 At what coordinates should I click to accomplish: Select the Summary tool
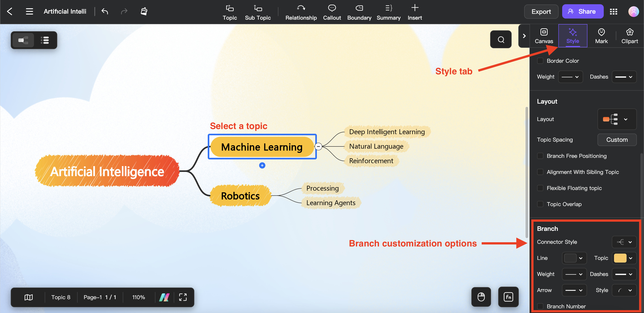tap(388, 11)
